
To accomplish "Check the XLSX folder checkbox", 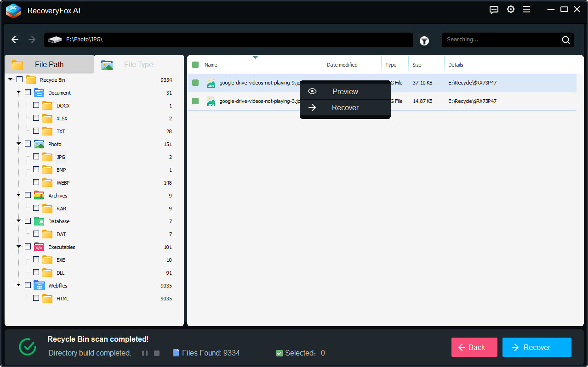I will point(36,118).
